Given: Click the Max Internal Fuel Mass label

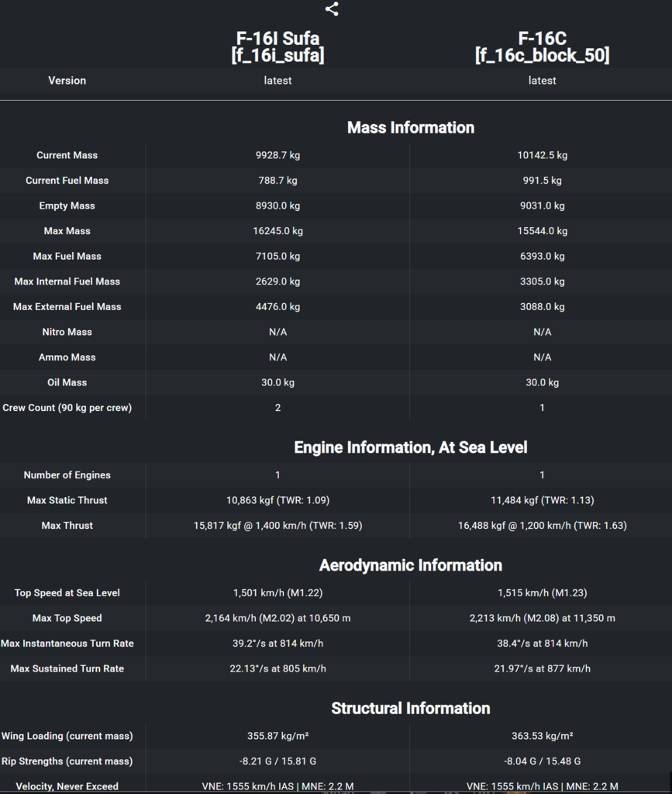Looking at the screenshot, I should 67,281.
